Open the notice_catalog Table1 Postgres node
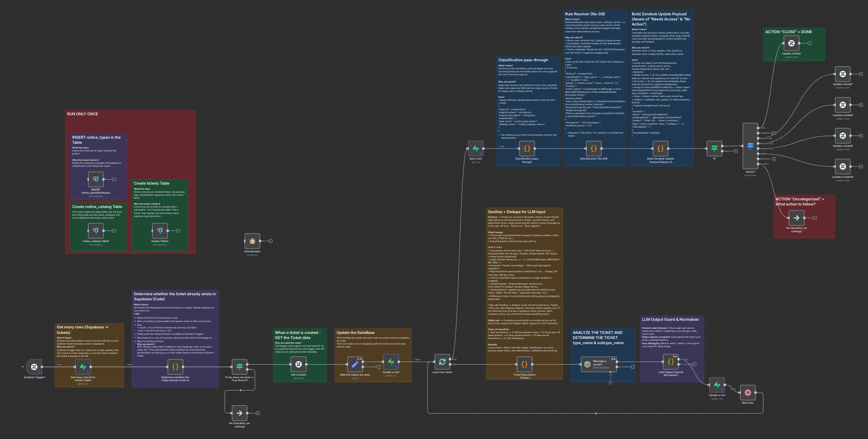 pyautogui.click(x=96, y=231)
